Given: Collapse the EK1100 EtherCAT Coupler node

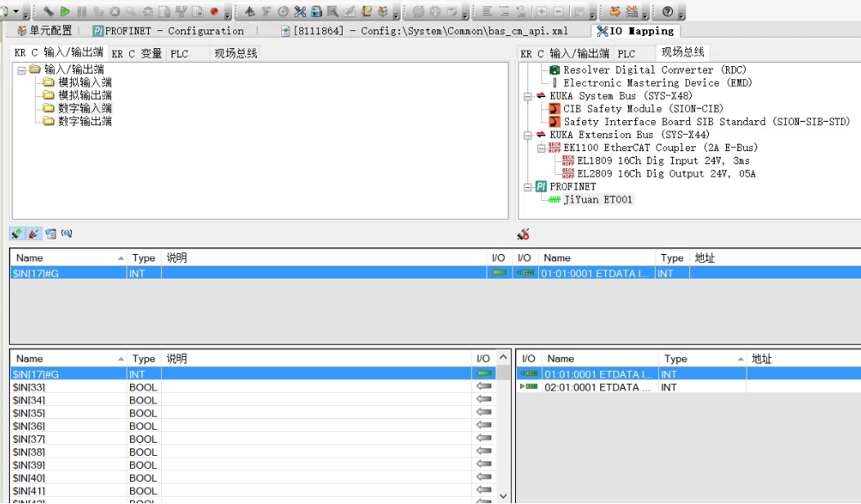Looking at the screenshot, I should pos(541,148).
